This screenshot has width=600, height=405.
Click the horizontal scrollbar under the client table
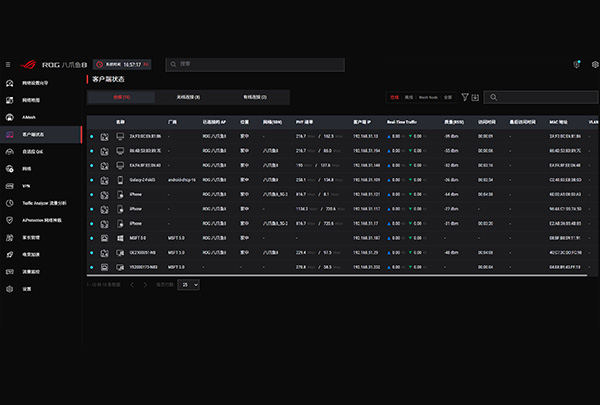[337, 275]
